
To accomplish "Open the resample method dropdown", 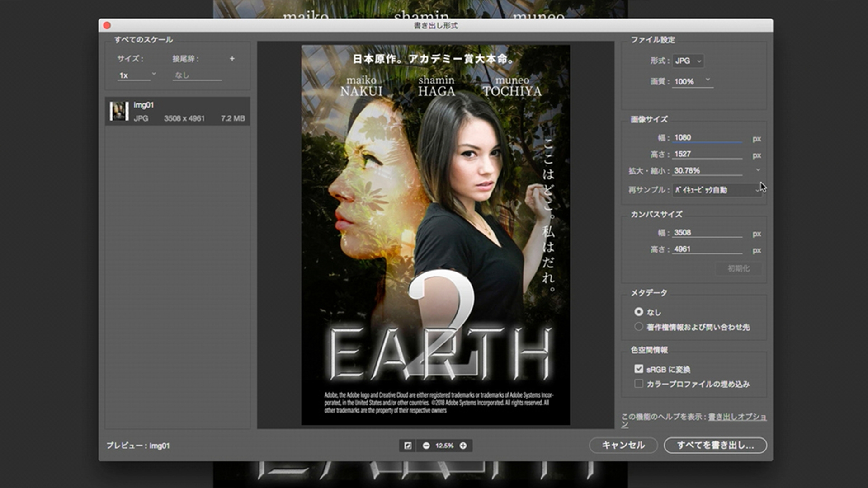I will tap(717, 190).
